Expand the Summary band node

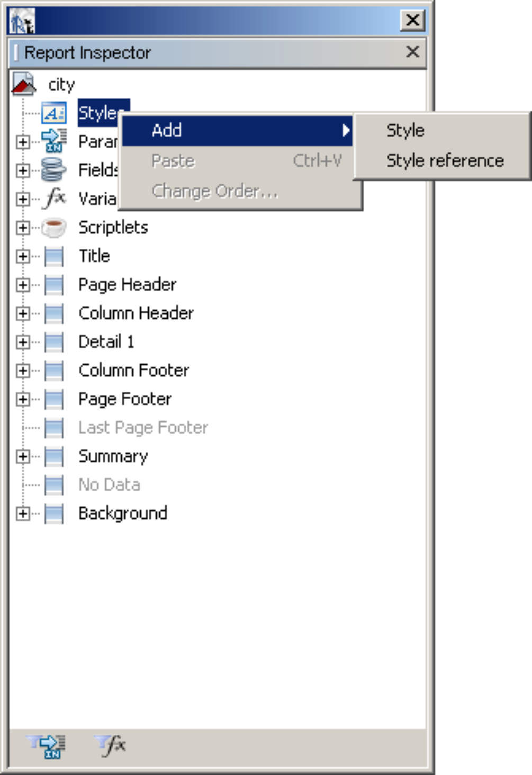point(23,456)
